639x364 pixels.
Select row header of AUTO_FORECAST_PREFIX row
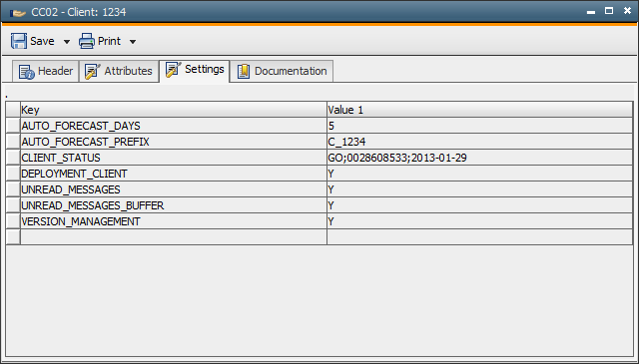point(13,142)
